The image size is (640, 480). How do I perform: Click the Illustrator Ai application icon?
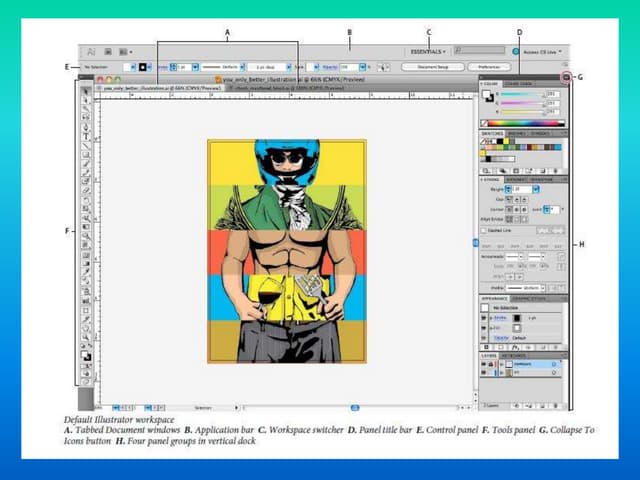click(91, 50)
